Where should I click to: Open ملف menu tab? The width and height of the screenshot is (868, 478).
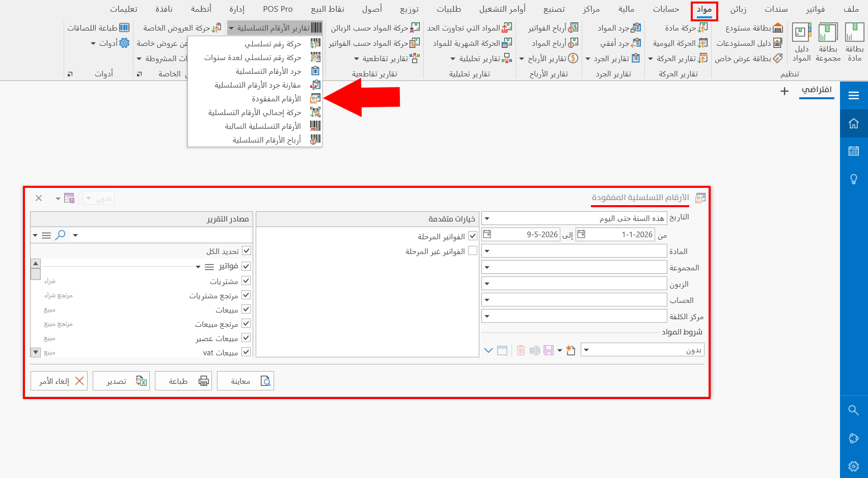(x=851, y=9)
